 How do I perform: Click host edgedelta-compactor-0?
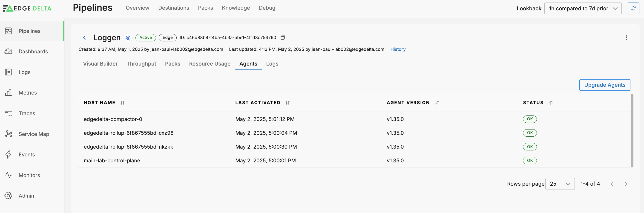coord(113,119)
